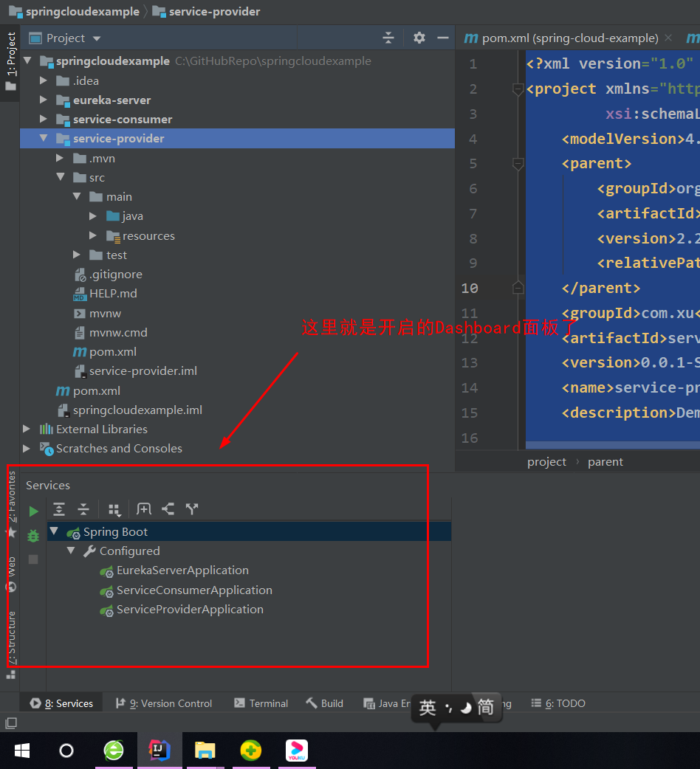Open the 9: Version Control tab
700x769 pixels.
point(164,703)
